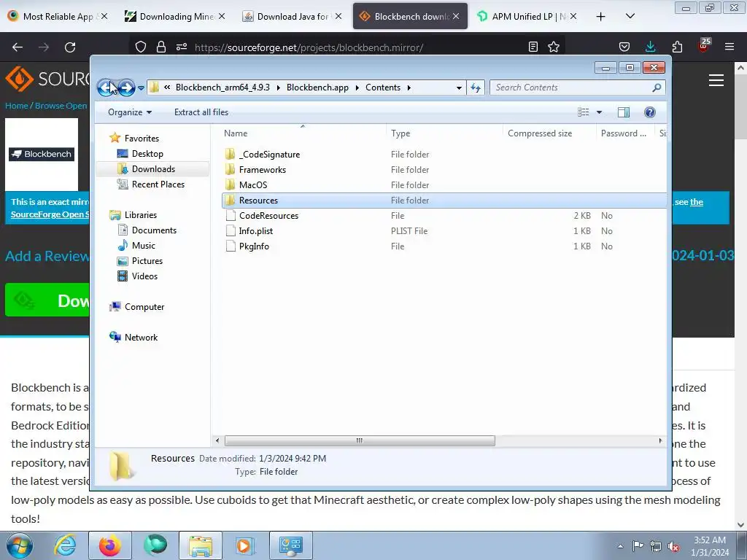Open Pictures library
The image size is (747, 560).
[x=147, y=261]
